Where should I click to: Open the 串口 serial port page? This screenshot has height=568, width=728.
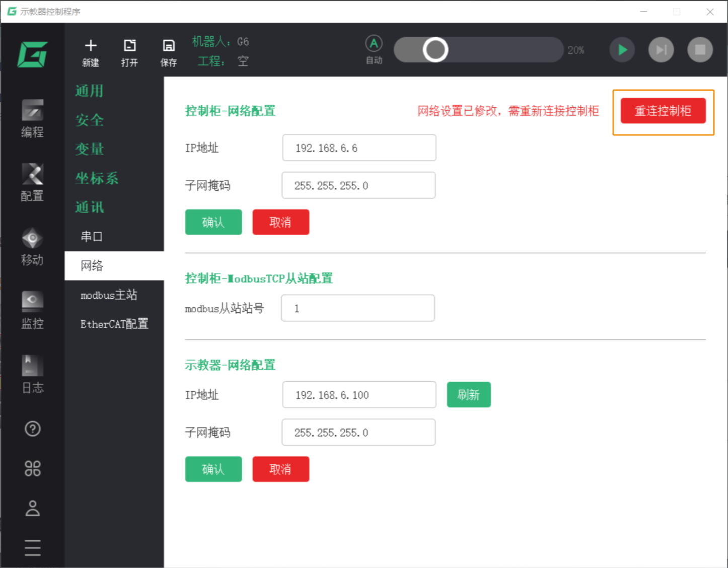114,237
